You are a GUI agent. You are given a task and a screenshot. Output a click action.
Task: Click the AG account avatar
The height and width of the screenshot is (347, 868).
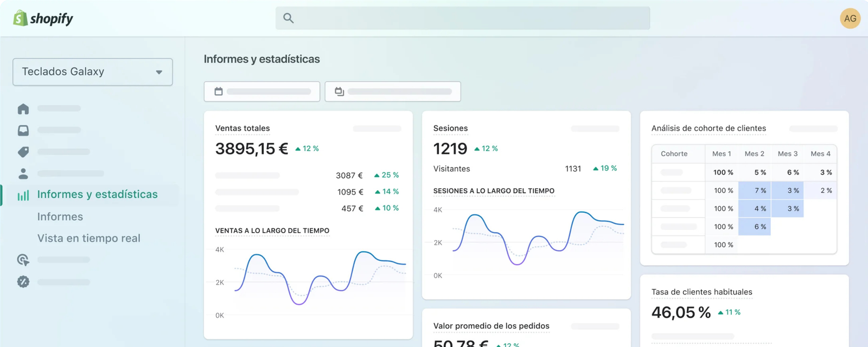click(x=850, y=18)
